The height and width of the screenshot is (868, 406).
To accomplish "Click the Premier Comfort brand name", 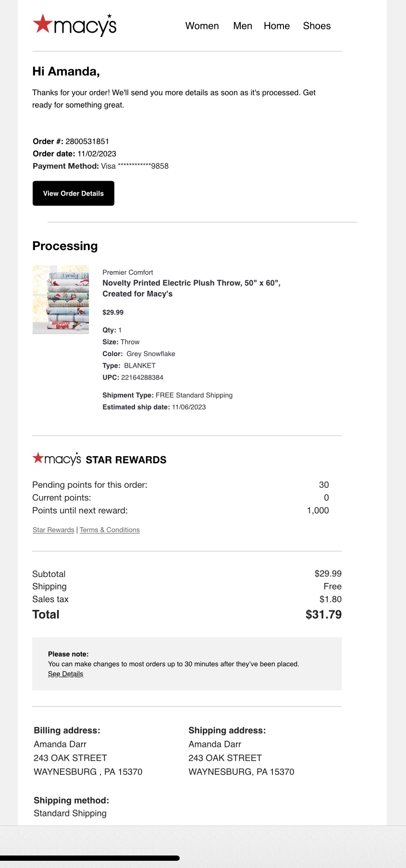I will pos(128,272).
